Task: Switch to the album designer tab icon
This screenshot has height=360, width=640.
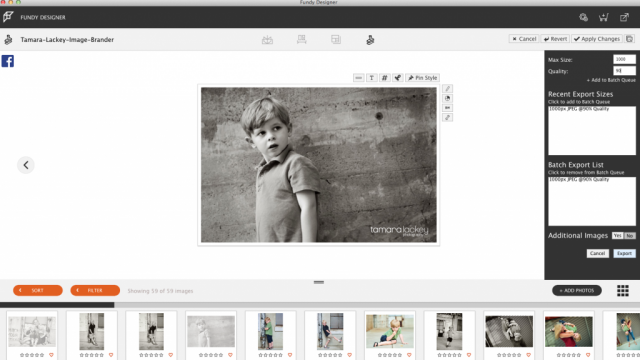Action: (267, 40)
